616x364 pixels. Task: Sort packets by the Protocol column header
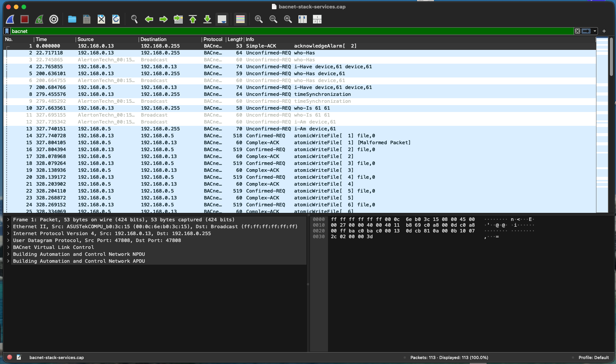point(213,39)
